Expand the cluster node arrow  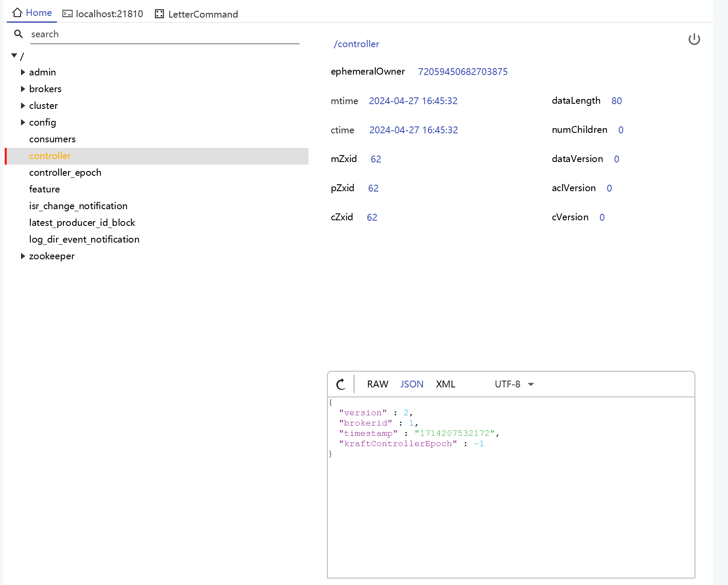click(x=23, y=105)
